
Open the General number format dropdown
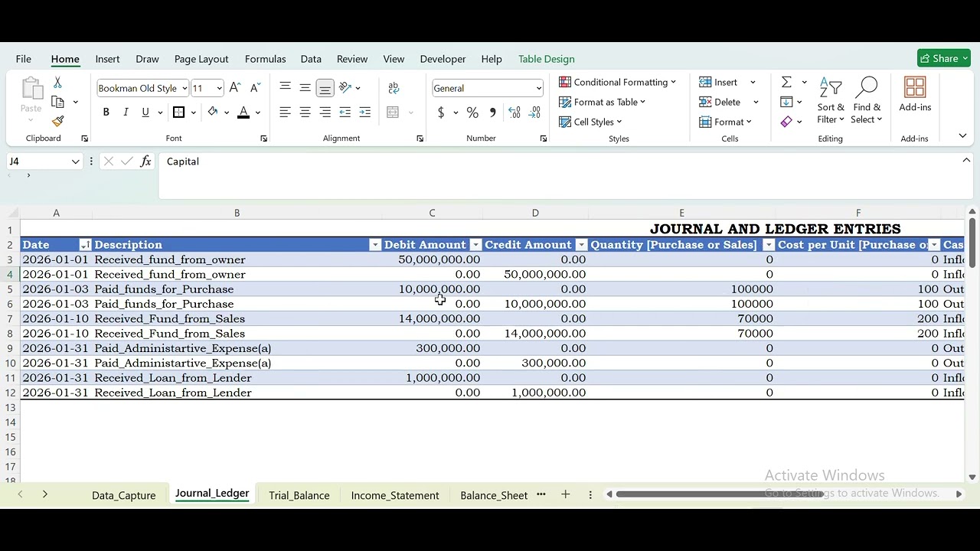538,88
